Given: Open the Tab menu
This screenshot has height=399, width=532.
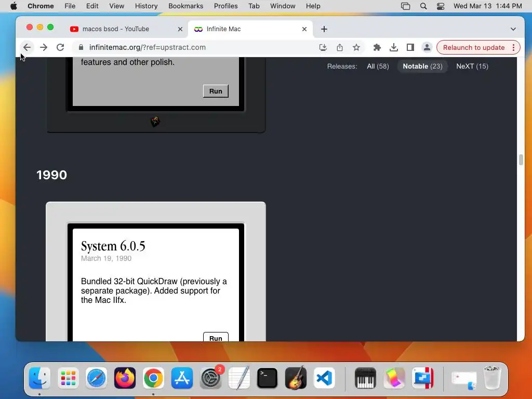Looking at the screenshot, I should pos(254,6).
